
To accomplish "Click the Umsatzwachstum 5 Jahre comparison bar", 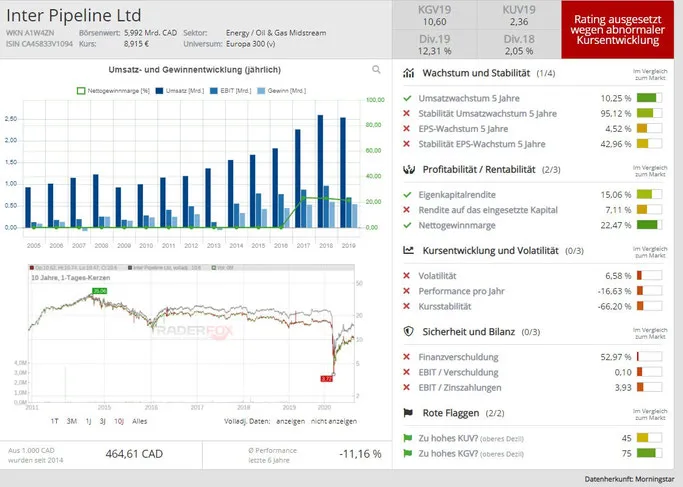I will pos(649,98).
